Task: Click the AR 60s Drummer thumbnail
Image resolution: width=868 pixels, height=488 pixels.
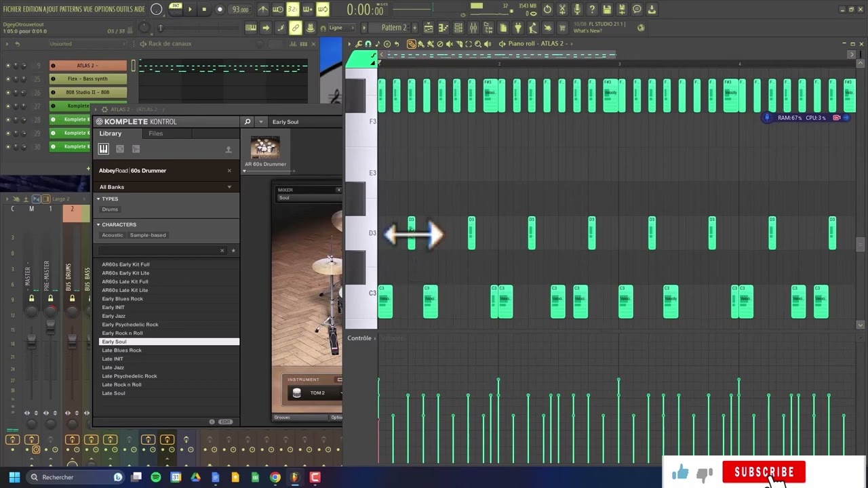Action: (265, 147)
